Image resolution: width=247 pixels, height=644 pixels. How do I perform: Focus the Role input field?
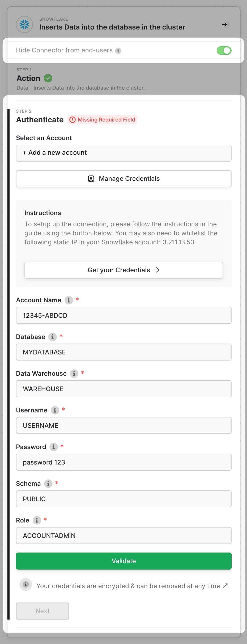[x=124, y=536]
